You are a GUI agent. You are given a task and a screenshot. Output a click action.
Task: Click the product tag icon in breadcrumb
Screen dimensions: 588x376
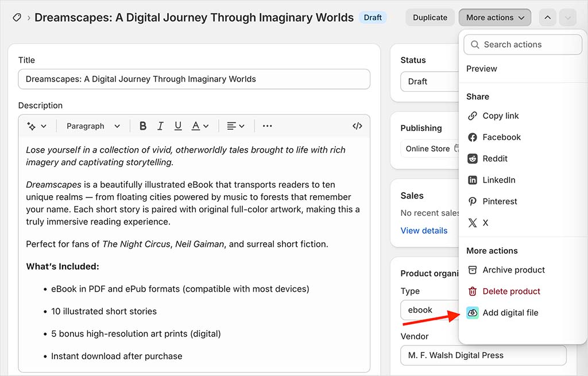[17, 18]
